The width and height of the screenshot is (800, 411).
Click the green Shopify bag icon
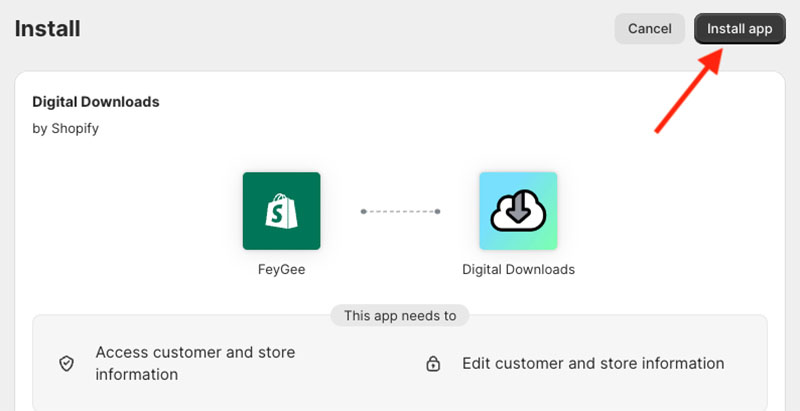[281, 211]
